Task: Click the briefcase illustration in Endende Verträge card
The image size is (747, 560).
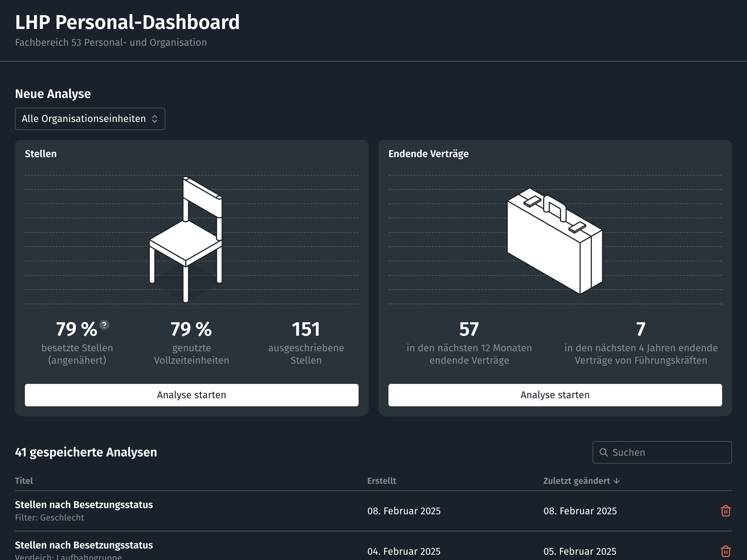Action: [x=555, y=241]
